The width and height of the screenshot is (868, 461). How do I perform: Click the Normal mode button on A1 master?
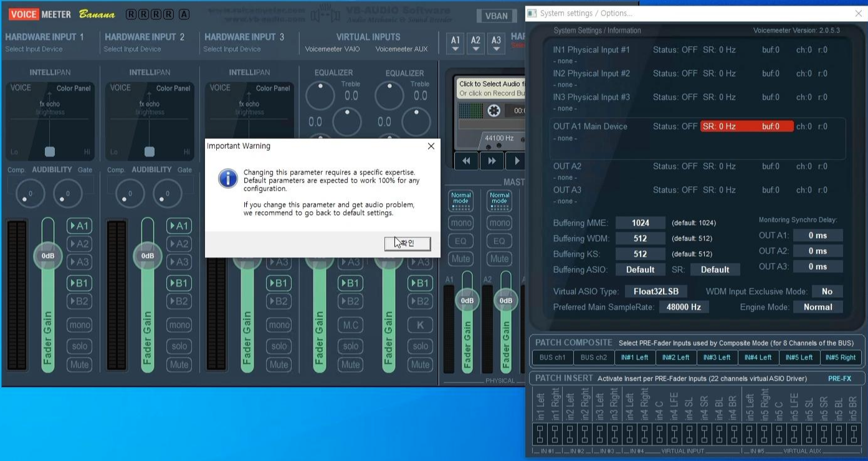click(x=460, y=201)
